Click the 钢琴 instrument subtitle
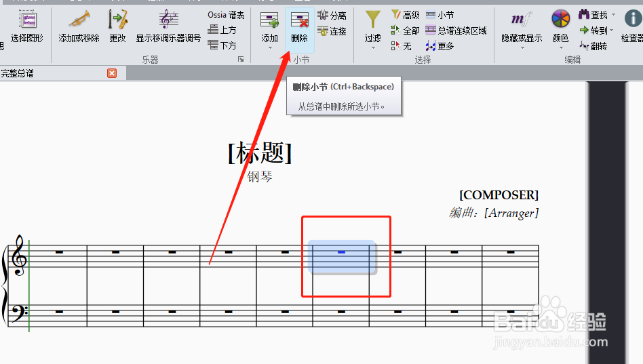 coord(260,177)
